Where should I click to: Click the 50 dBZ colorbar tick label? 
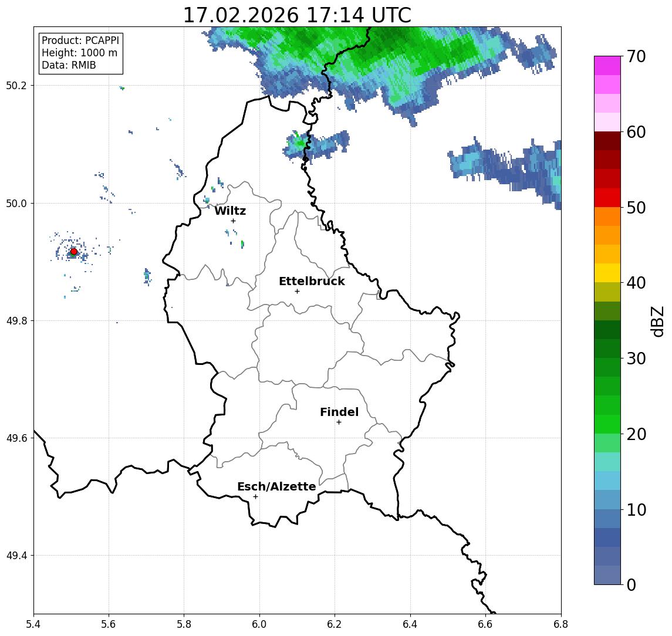(636, 208)
